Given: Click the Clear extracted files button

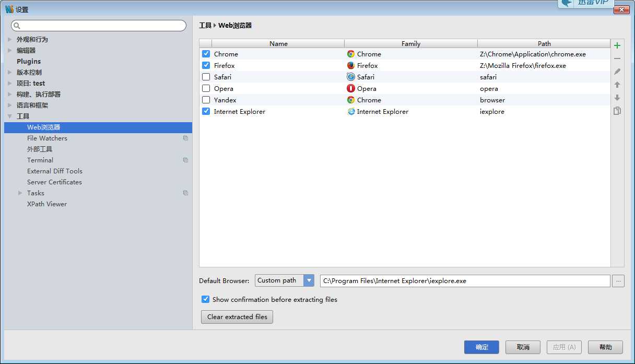Looking at the screenshot, I should point(237,317).
